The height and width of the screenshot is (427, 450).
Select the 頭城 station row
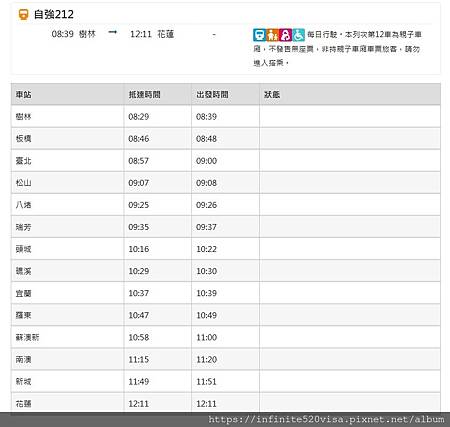(x=226, y=249)
